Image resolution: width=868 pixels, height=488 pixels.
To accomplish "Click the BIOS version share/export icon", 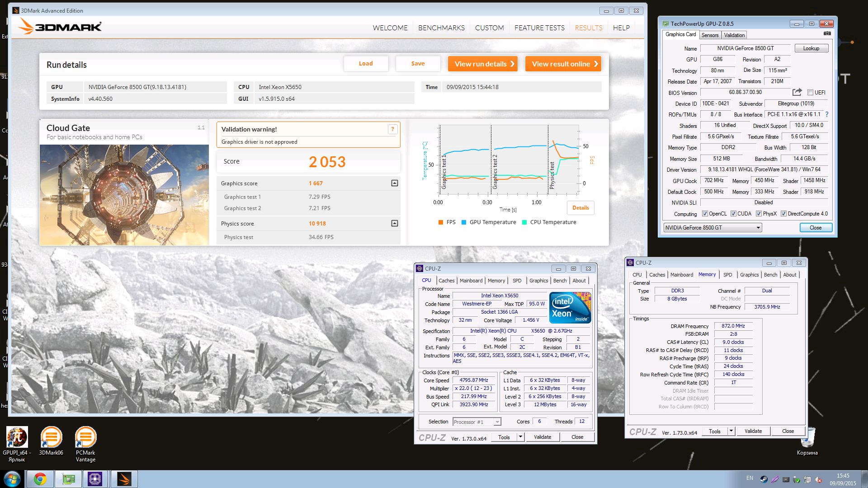I will (797, 92).
